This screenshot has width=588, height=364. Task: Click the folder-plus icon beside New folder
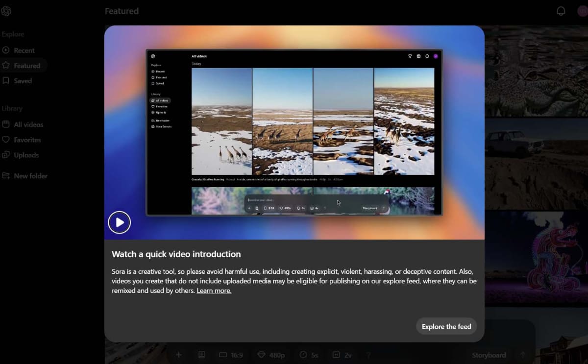(6, 175)
